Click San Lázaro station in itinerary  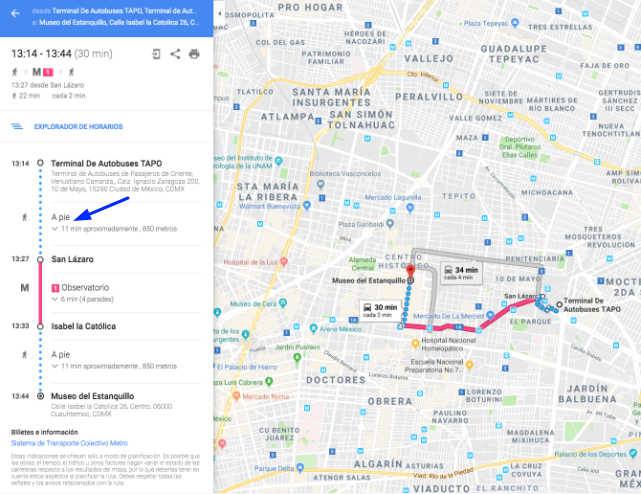pyautogui.click(x=72, y=259)
